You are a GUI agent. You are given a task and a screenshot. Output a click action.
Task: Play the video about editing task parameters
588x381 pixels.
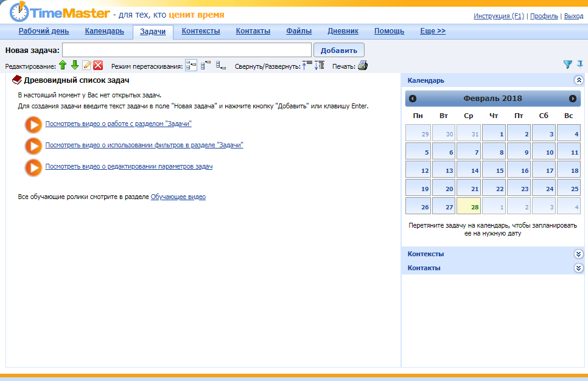33,167
